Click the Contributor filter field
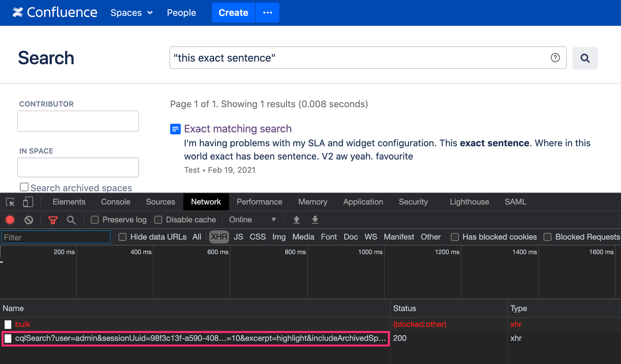The height and width of the screenshot is (364, 621). click(x=78, y=121)
